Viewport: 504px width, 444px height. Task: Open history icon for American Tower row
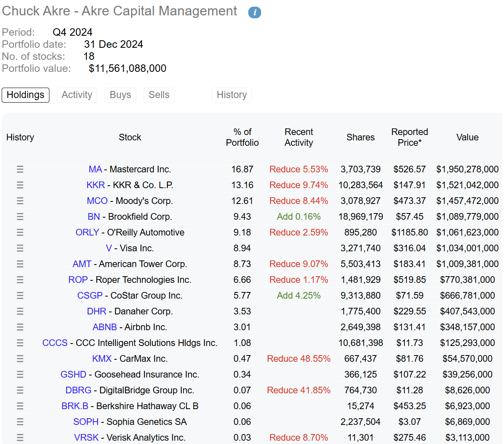coord(20,264)
